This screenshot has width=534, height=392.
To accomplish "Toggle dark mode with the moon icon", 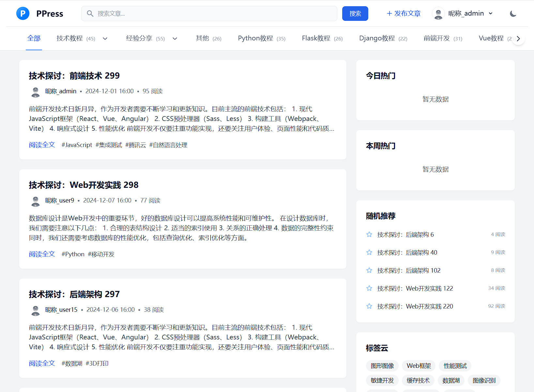I will pos(512,13).
